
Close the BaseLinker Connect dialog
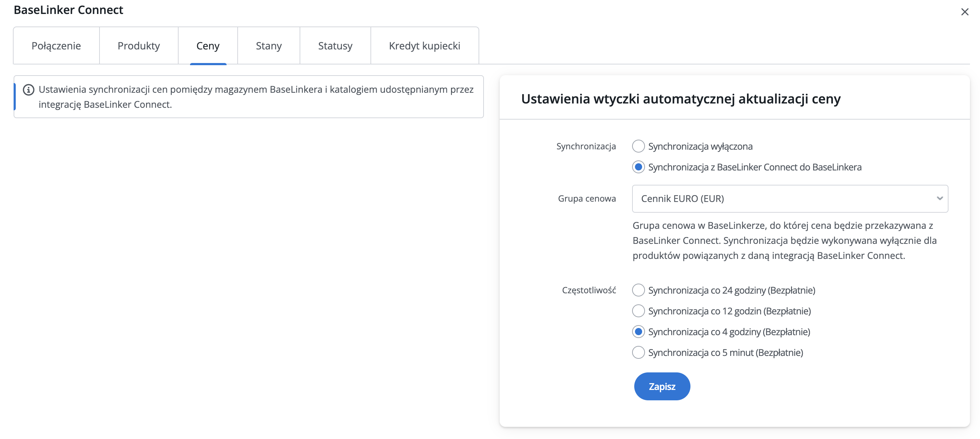(964, 12)
